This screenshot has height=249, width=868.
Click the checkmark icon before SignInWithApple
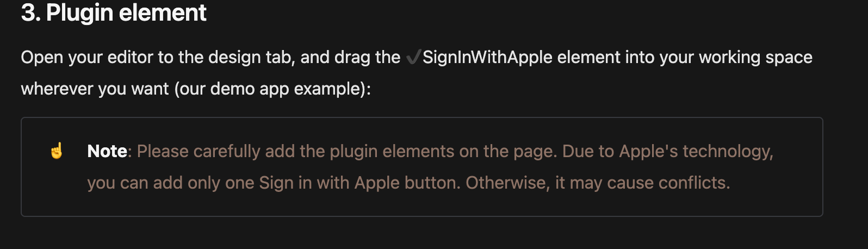(413, 57)
